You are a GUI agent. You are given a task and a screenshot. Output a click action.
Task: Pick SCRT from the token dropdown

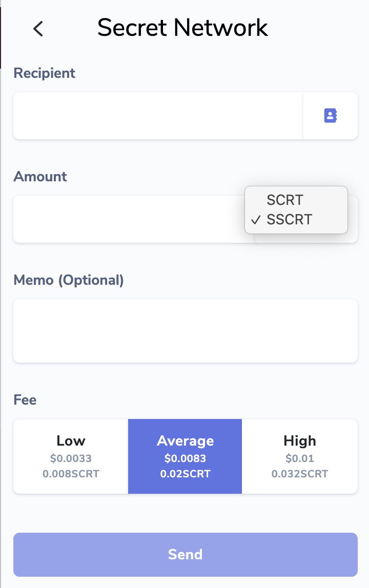285,200
